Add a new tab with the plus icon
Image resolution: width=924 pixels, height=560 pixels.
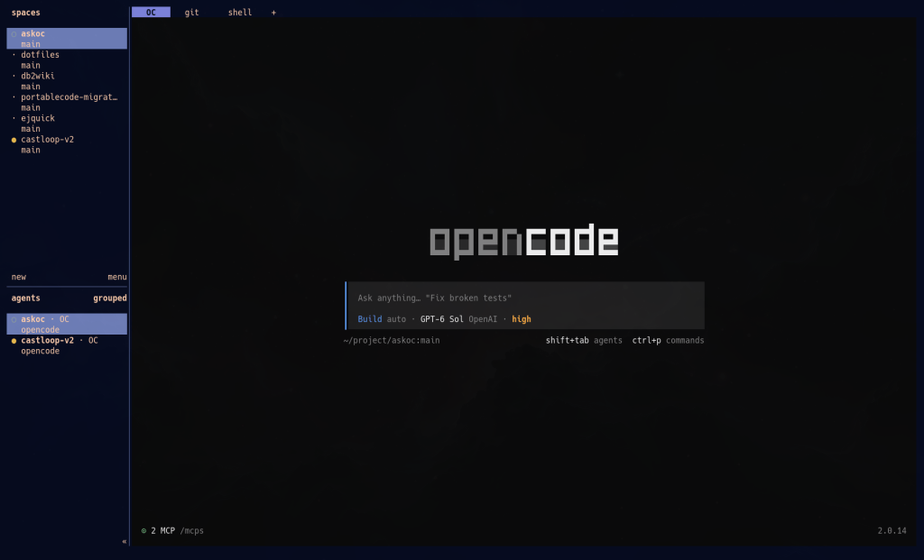point(273,13)
